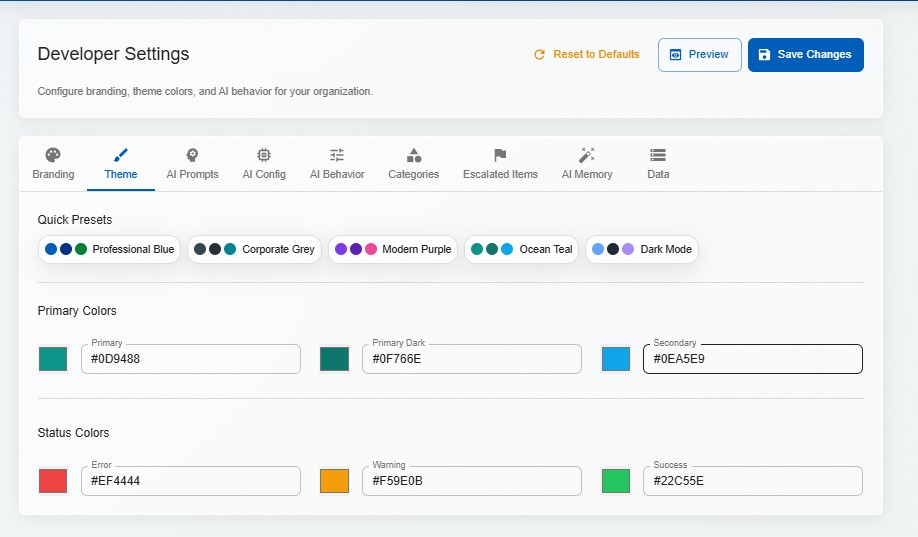Apply the Corporate Grey preset
This screenshot has height=537, width=918.
[x=254, y=249]
